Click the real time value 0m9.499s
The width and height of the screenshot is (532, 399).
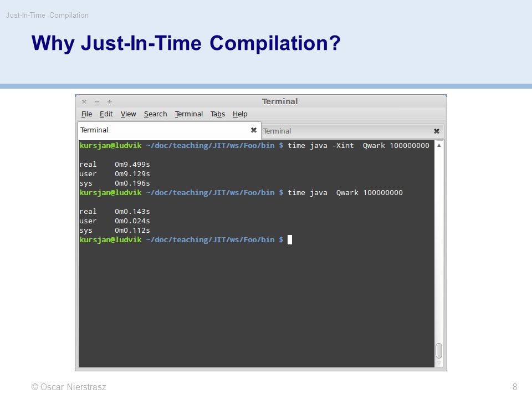(x=132, y=164)
